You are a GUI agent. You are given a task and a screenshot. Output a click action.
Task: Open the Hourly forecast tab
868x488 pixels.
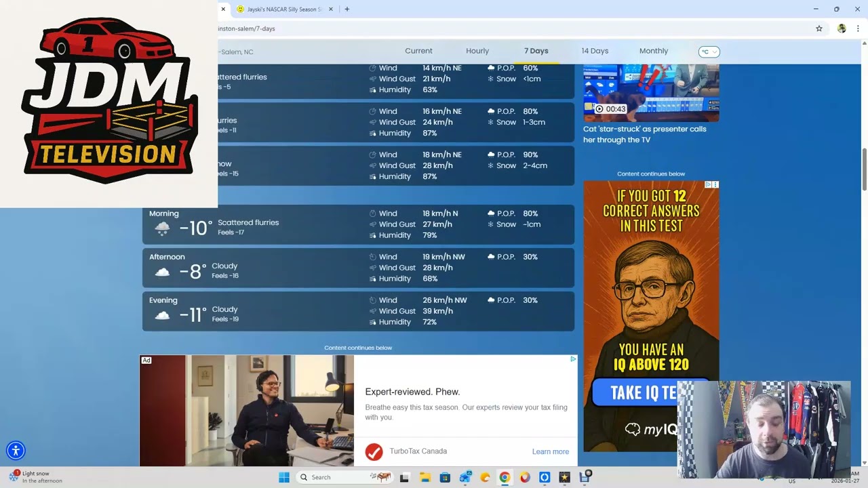tap(477, 51)
